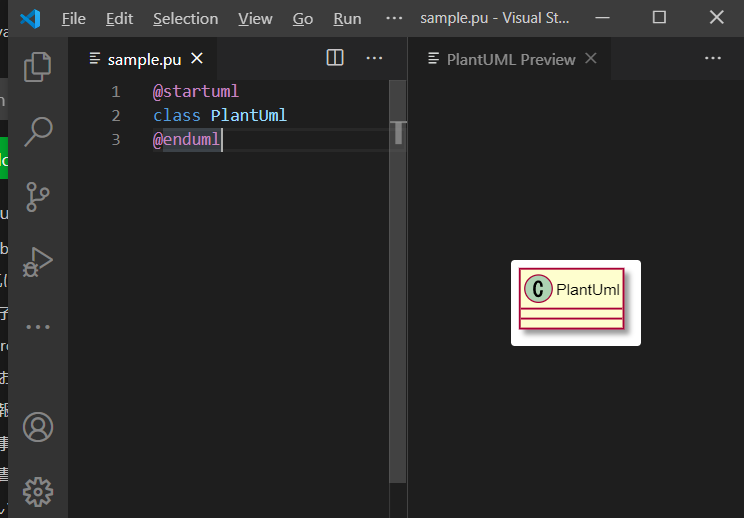Open the View menu
Image resolution: width=744 pixels, height=518 pixels.
point(255,18)
